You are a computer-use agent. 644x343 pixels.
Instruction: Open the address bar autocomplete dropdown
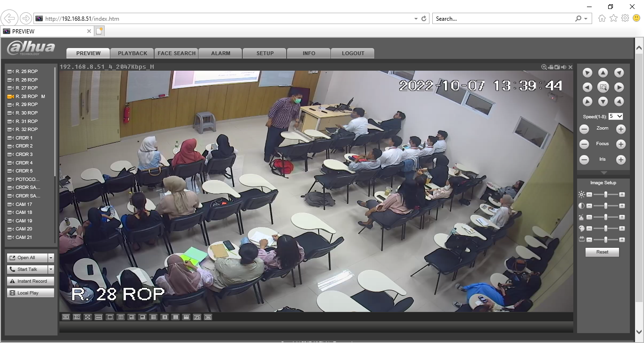pos(416,19)
